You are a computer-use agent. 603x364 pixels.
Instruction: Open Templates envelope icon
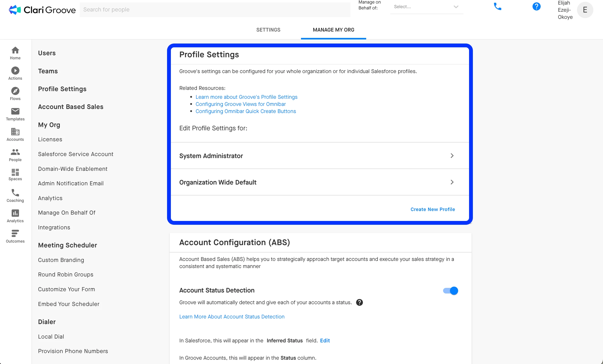coord(15,114)
